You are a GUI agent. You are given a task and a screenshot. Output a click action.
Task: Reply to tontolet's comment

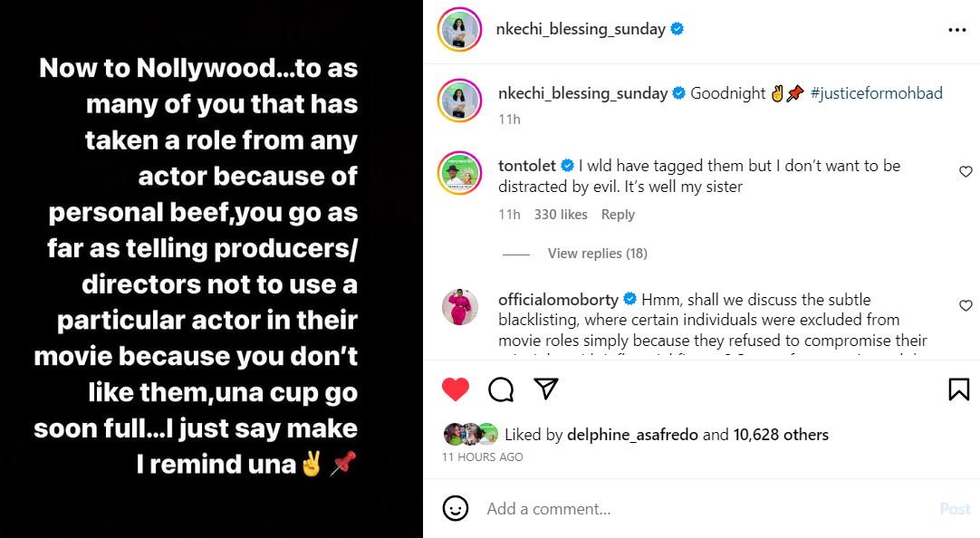click(618, 215)
